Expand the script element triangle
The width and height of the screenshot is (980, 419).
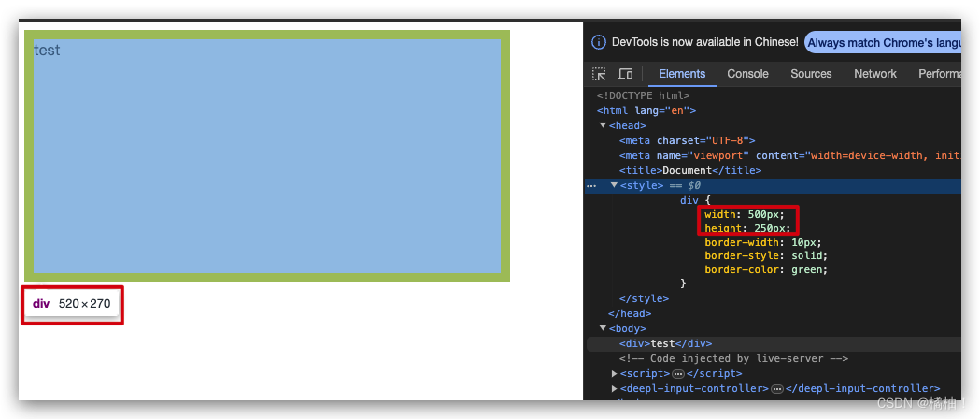(615, 373)
